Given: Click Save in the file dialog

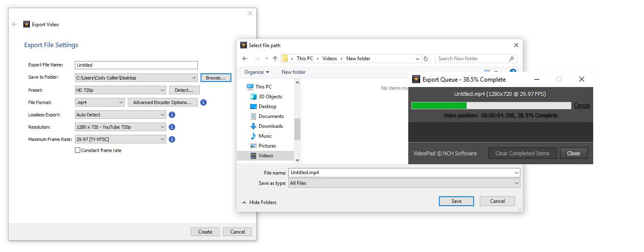Looking at the screenshot, I should (x=456, y=201).
